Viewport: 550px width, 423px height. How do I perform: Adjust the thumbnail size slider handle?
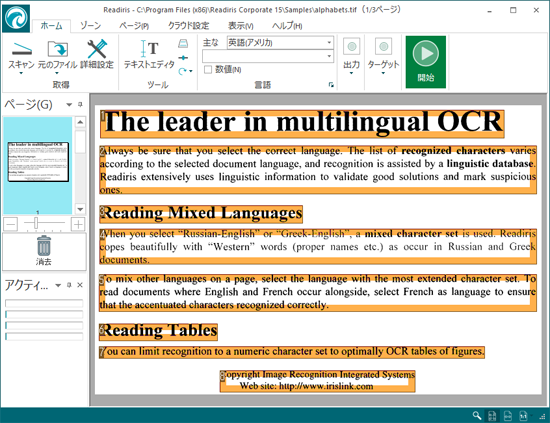click(x=36, y=223)
